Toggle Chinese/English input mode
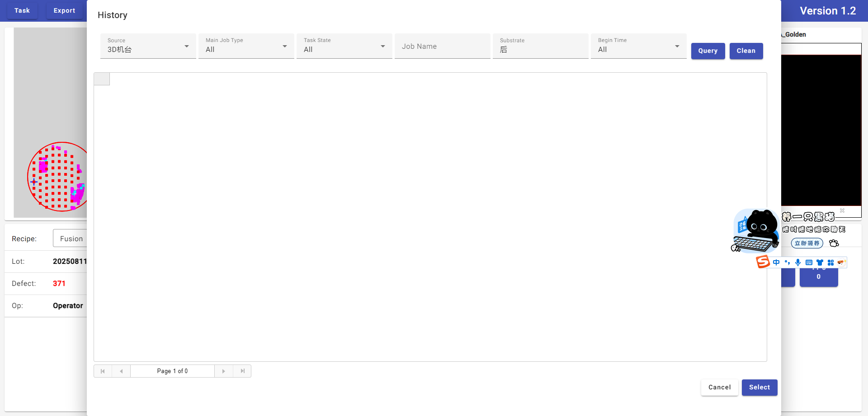Screen dimensions: 868x416 776,262
